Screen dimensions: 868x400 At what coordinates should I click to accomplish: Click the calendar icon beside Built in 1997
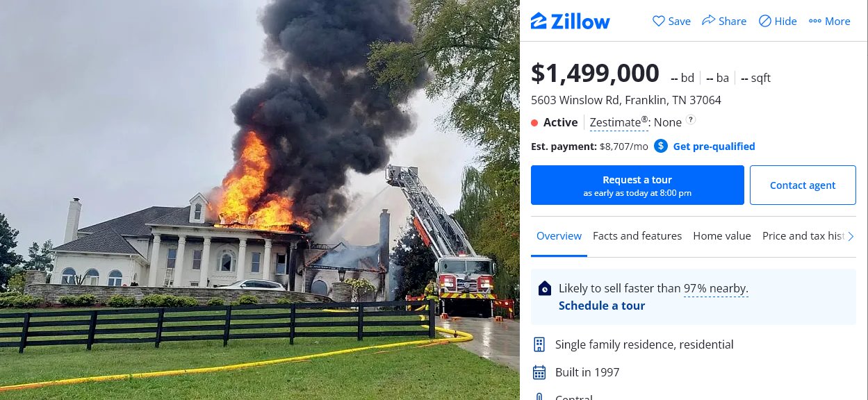[x=539, y=372]
